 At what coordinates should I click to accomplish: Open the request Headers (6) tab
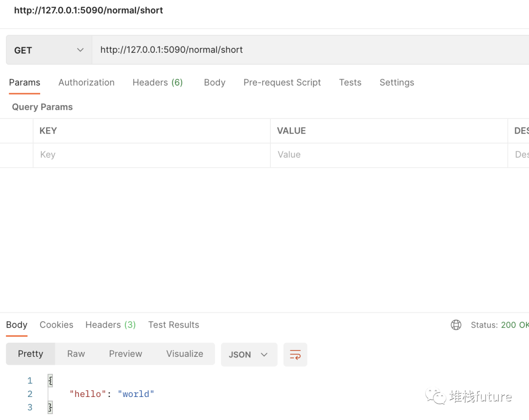coord(157,82)
